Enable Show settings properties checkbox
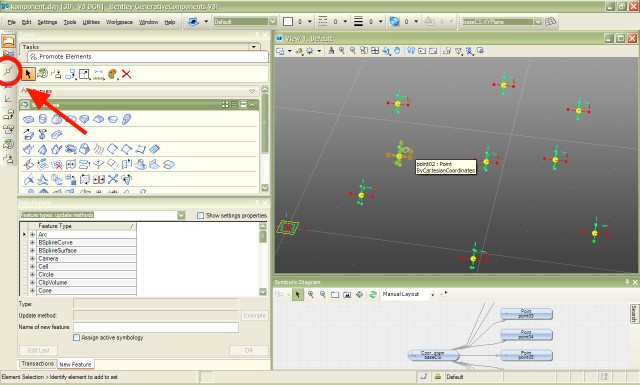Viewport: 640px width, 385px height. [200, 215]
